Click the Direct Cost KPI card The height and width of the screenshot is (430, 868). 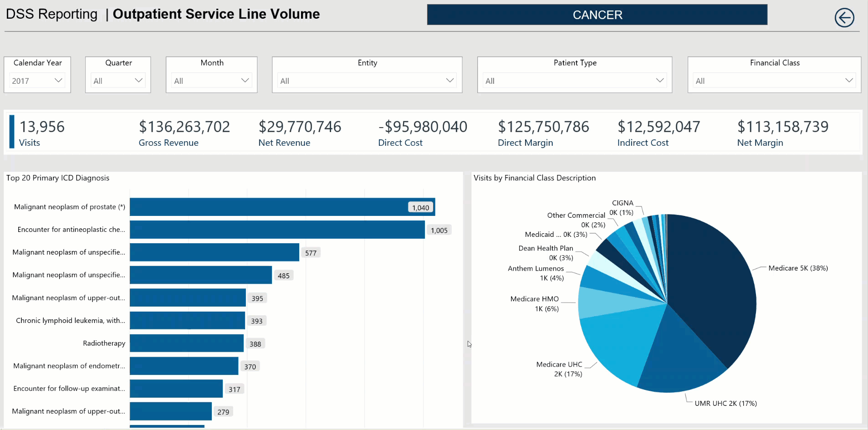tap(423, 133)
